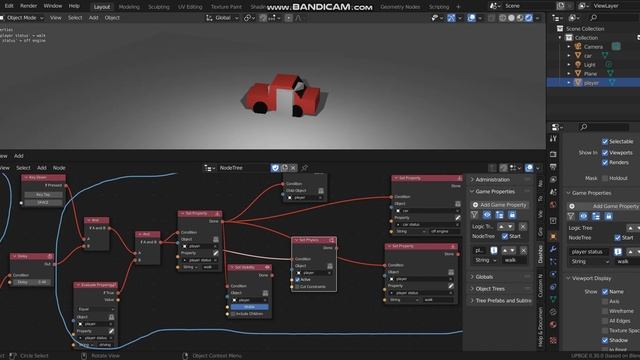Open the Window menu

click(x=53, y=6)
